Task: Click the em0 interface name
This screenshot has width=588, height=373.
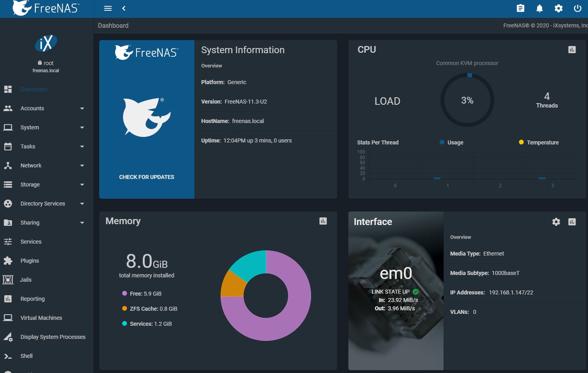Action: pos(396,273)
